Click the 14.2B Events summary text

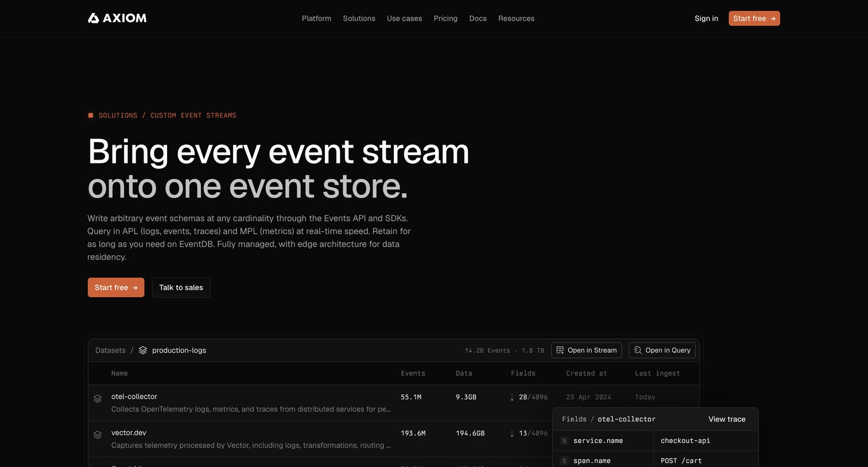[487, 351]
